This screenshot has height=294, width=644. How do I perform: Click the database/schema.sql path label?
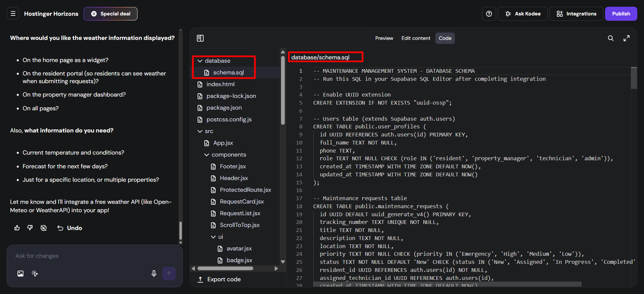[x=320, y=57]
